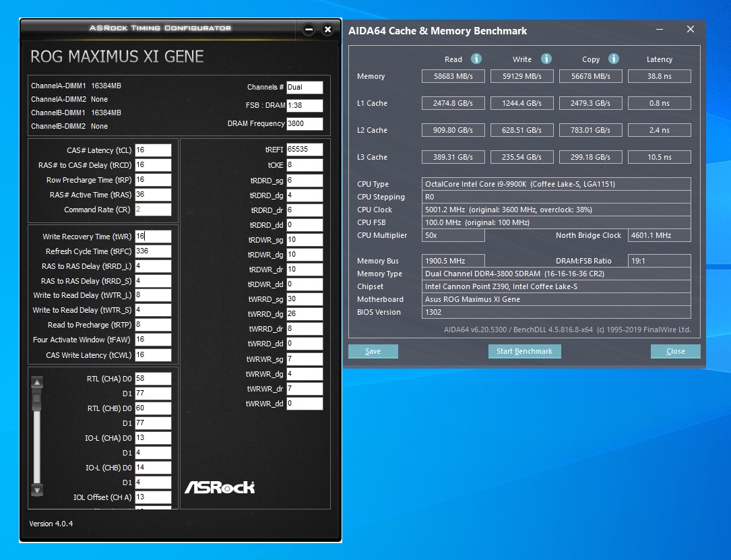The width and height of the screenshot is (731, 560).
Task: Click the tRDRD_dg field
Action: (x=305, y=195)
